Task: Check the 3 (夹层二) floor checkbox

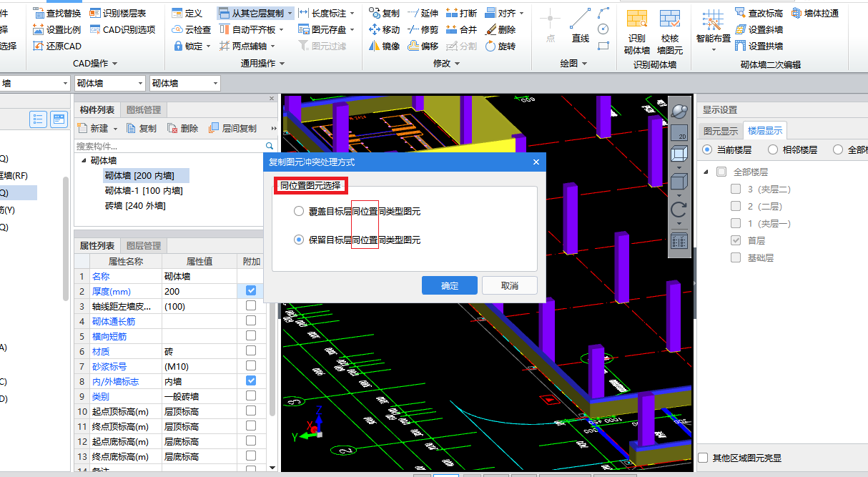Action: pyautogui.click(x=736, y=189)
